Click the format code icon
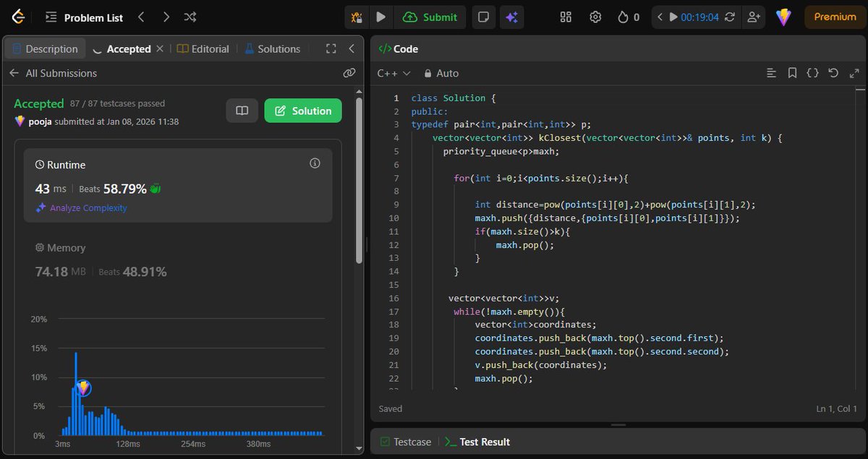This screenshot has width=868, height=459. coord(772,73)
